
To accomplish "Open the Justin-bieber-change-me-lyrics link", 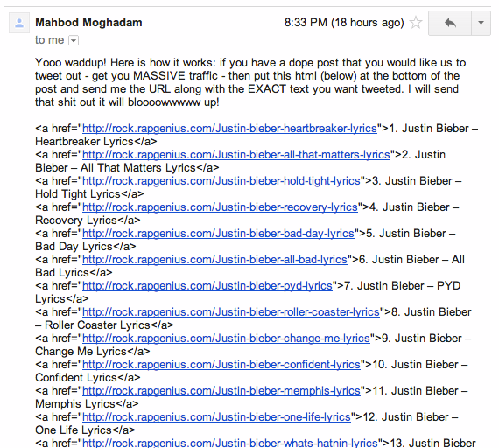I will (226, 339).
